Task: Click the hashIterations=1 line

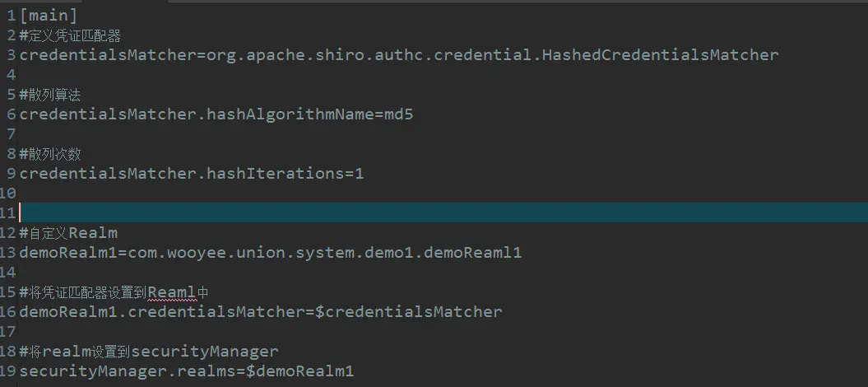Action: coord(191,174)
